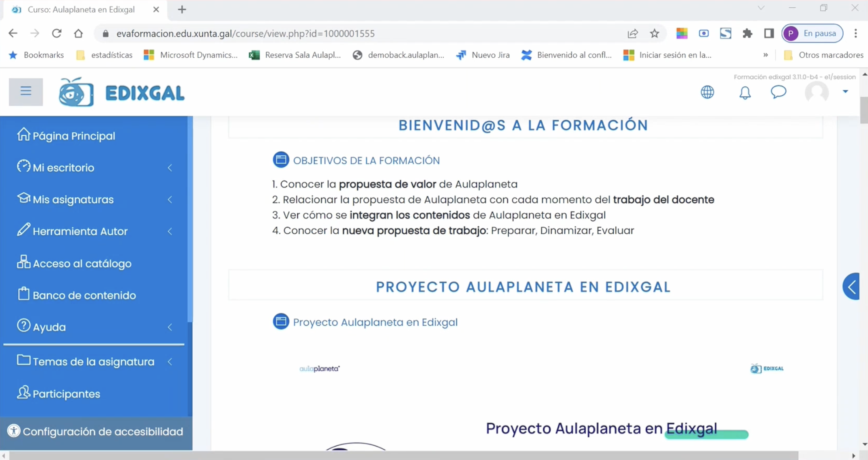The height and width of the screenshot is (460, 868).
Task: Open the user menu dropdown arrow
Action: 845,91
